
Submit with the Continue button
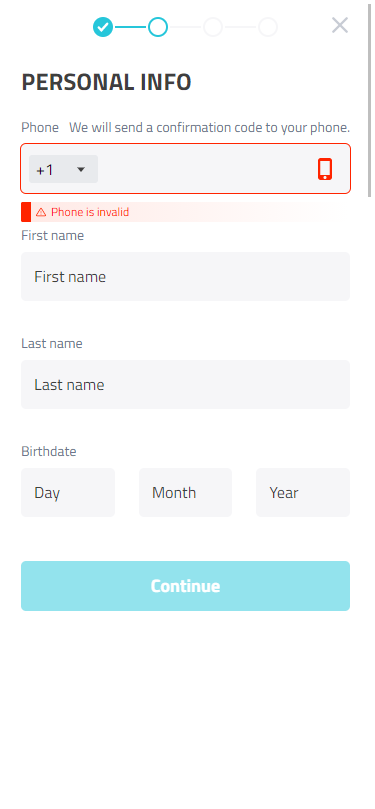tap(185, 586)
